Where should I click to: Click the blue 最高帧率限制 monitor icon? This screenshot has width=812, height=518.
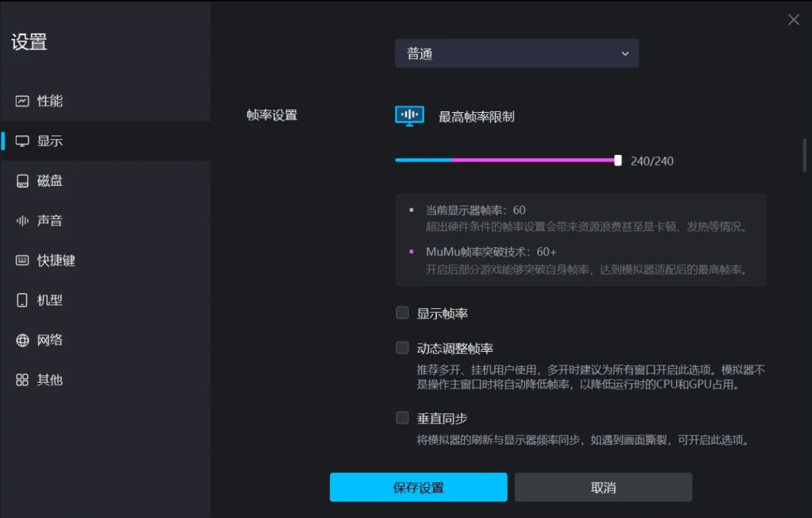409,116
